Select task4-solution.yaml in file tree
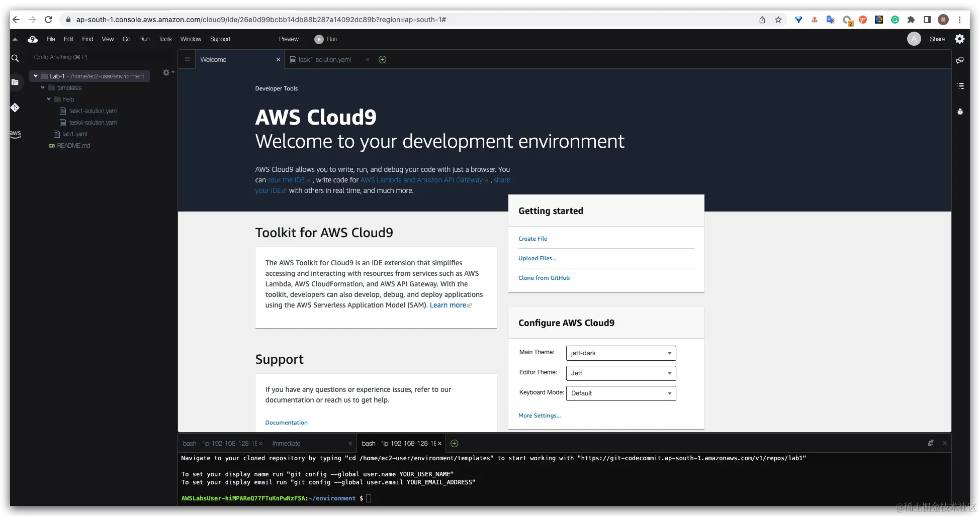 pyautogui.click(x=93, y=123)
